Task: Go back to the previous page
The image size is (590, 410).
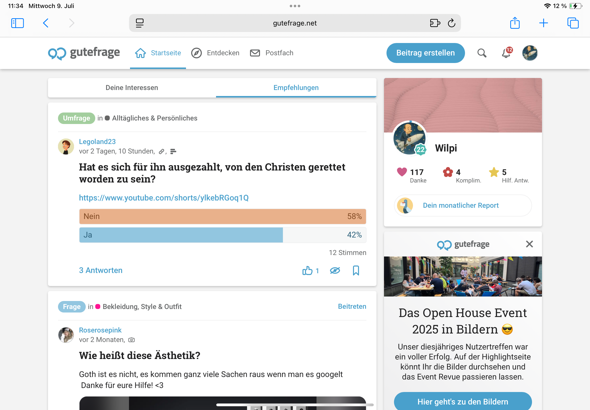Action: (46, 23)
